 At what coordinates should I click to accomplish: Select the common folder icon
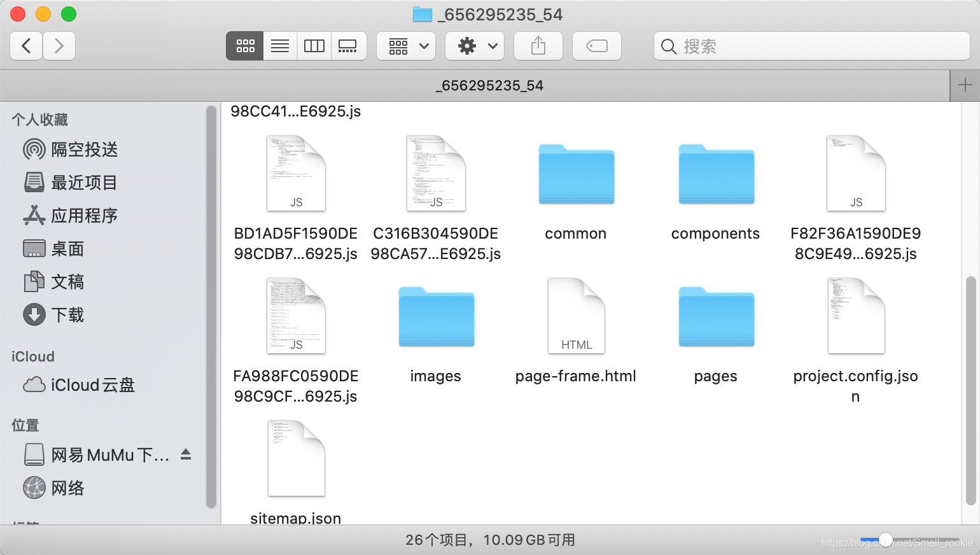point(577,174)
